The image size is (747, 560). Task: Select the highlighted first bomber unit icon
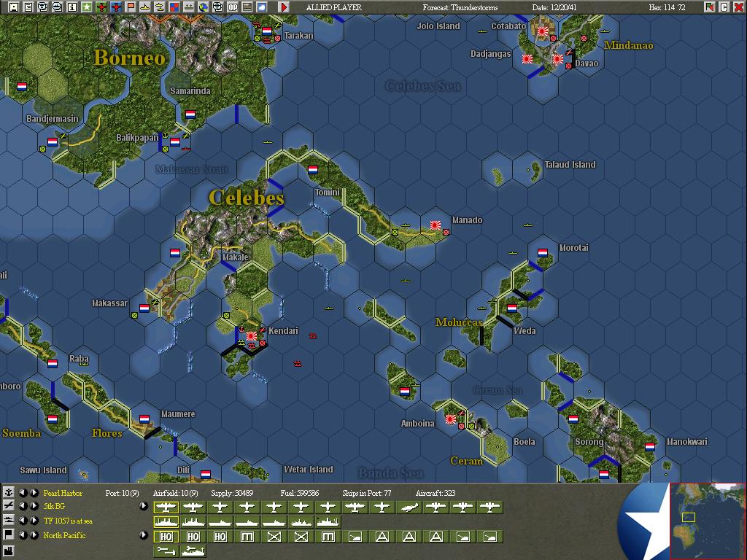pos(166,507)
